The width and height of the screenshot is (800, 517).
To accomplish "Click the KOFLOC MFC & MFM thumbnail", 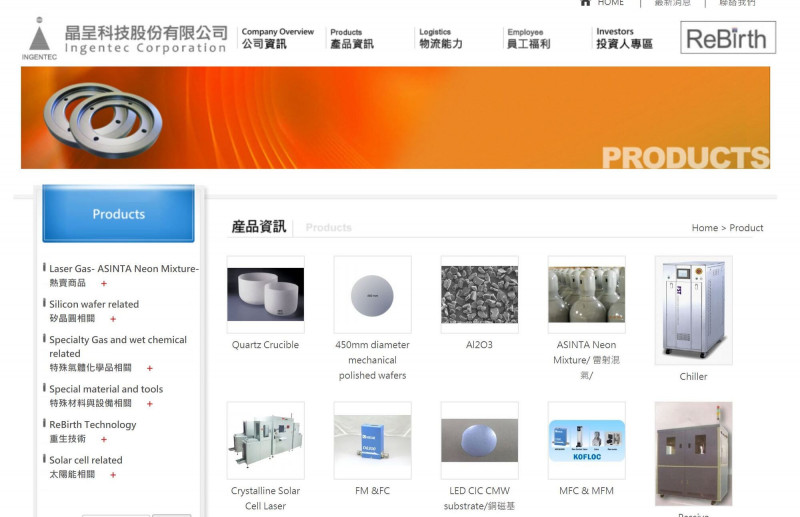I will click(x=586, y=440).
